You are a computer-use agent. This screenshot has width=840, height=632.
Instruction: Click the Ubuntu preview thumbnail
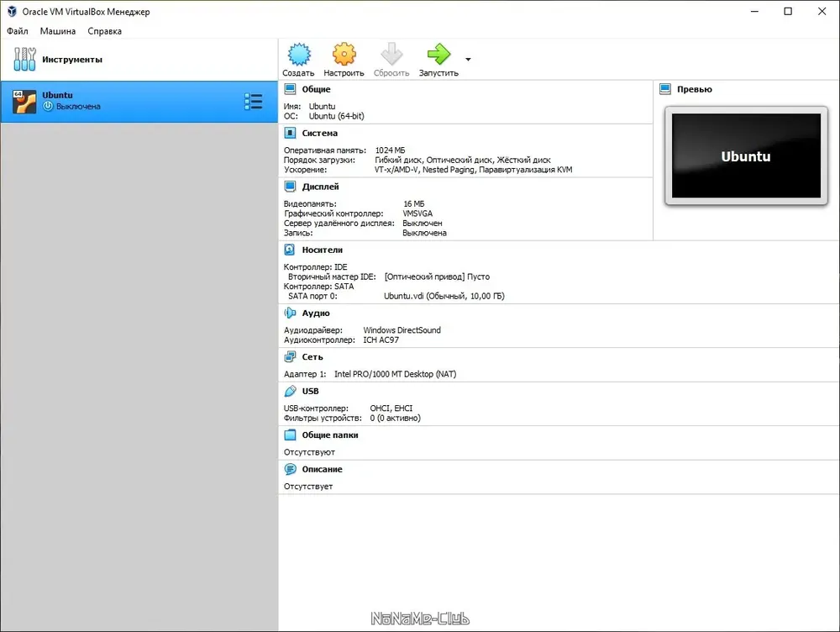pos(746,155)
